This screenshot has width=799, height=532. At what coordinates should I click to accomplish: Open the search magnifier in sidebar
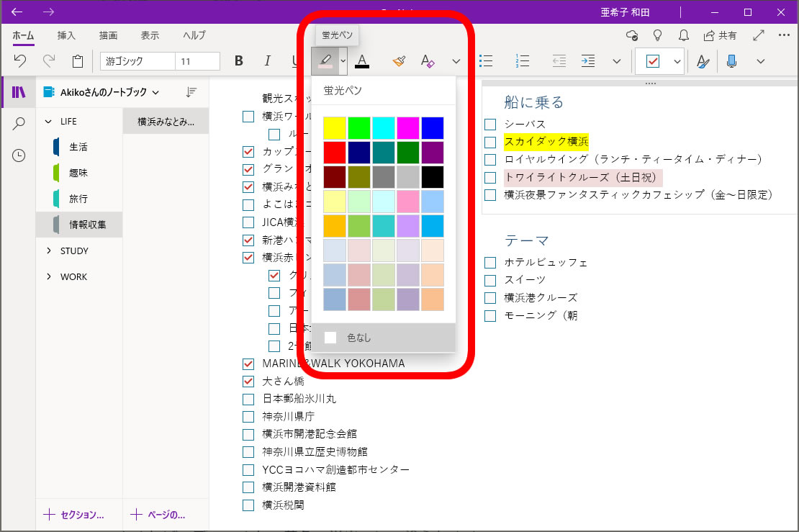19,124
